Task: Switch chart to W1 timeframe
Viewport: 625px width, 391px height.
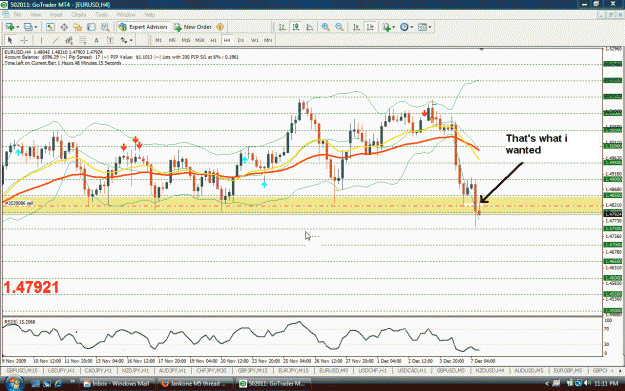Action: coord(254,40)
